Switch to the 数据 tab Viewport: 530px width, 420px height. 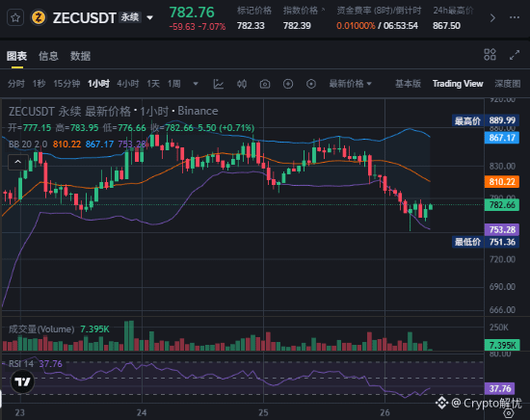coord(80,56)
